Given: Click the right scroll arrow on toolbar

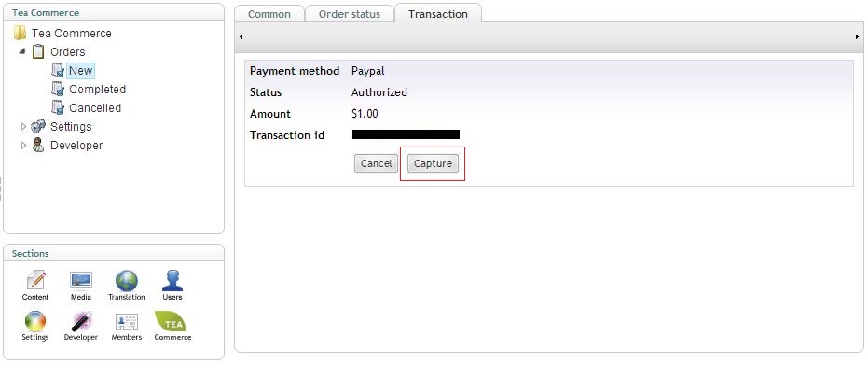Looking at the screenshot, I should (857, 37).
